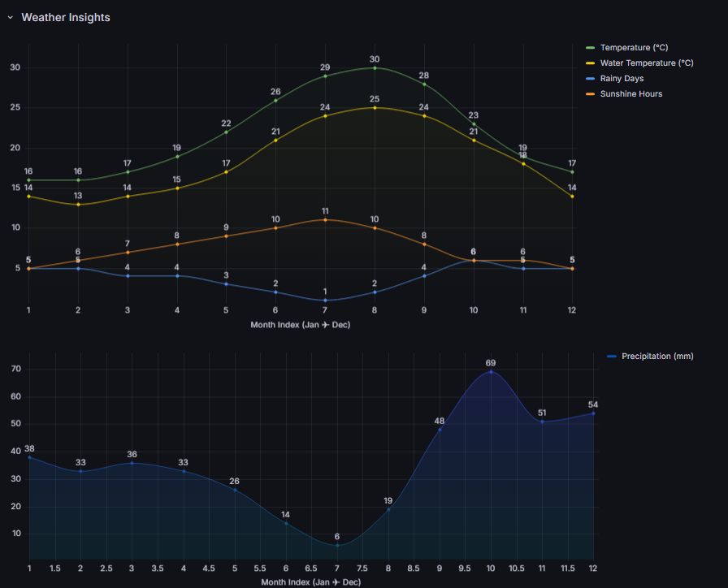
Task: Click the Temperature data point valued 22
Action: [x=226, y=132]
